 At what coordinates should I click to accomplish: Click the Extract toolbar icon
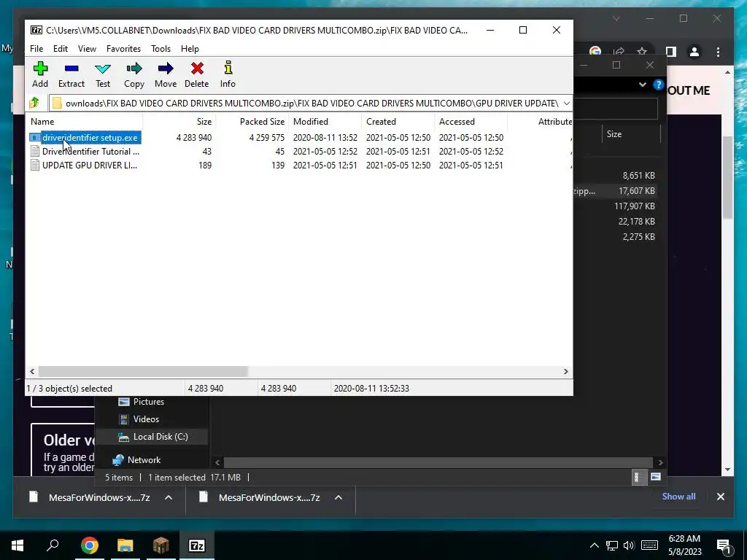tap(71, 69)
